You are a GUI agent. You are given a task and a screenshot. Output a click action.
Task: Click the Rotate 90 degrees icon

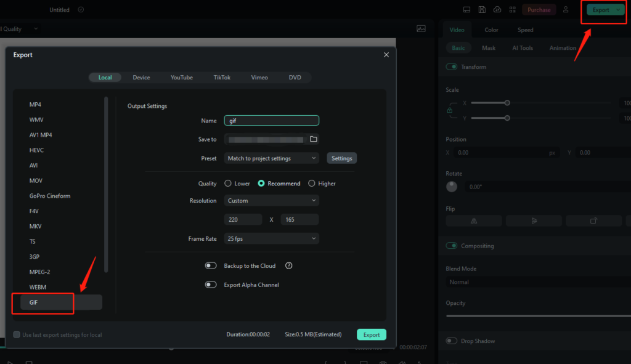593,220
